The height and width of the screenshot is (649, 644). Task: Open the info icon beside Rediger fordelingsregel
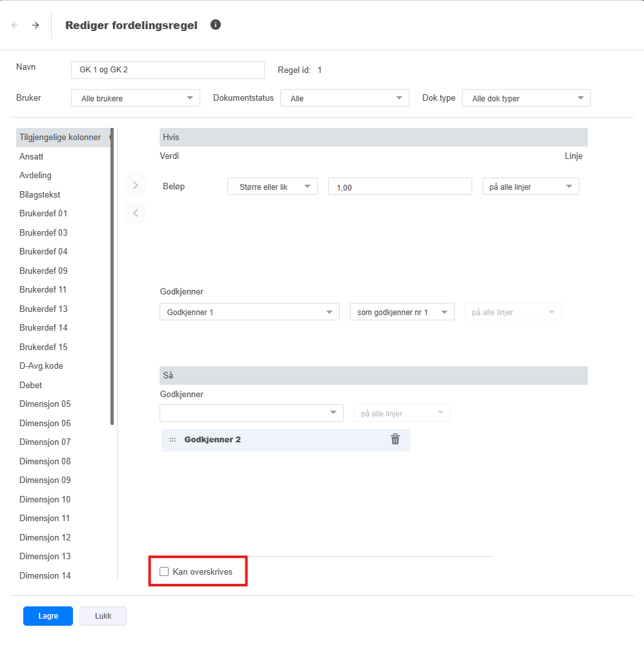(x=216, y=25)
